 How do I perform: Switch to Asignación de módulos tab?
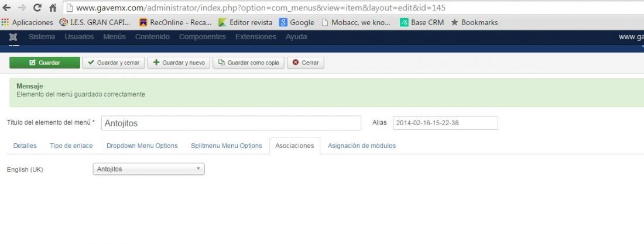click(362, 146)
